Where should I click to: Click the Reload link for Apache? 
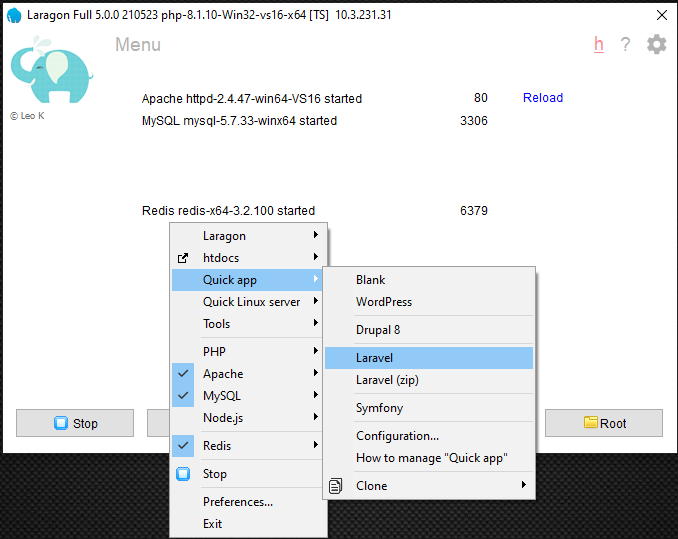pyautogui.click(x=543, y=98)
